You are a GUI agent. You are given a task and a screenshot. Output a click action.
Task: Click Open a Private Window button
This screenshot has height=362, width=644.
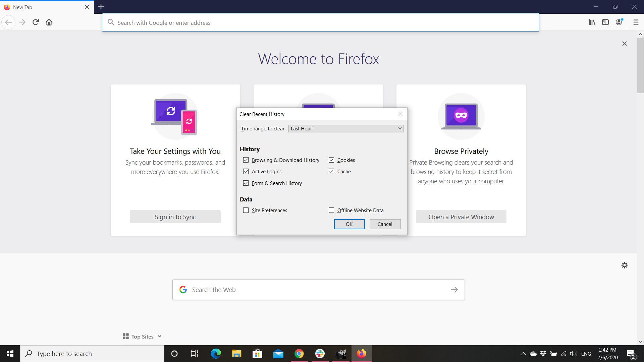(x=461, y=217)
